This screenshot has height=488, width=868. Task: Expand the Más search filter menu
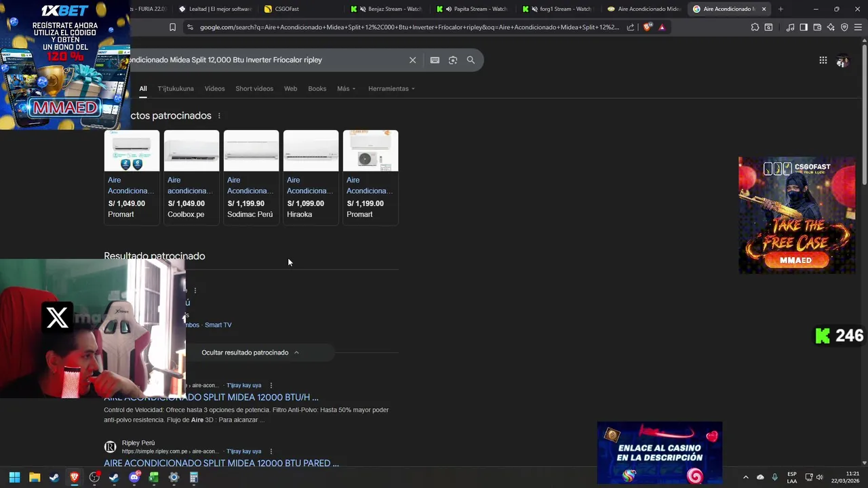tap(346, 89)
